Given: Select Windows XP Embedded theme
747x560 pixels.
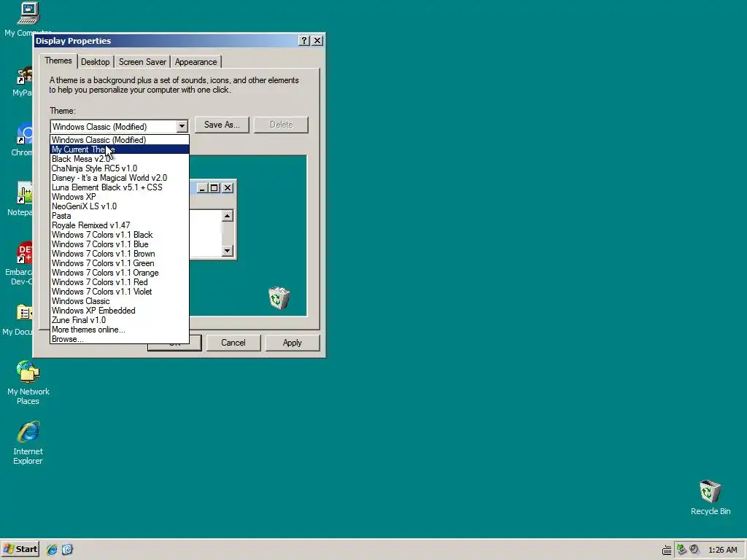Looking at the screenshot, I should [120, 311].
